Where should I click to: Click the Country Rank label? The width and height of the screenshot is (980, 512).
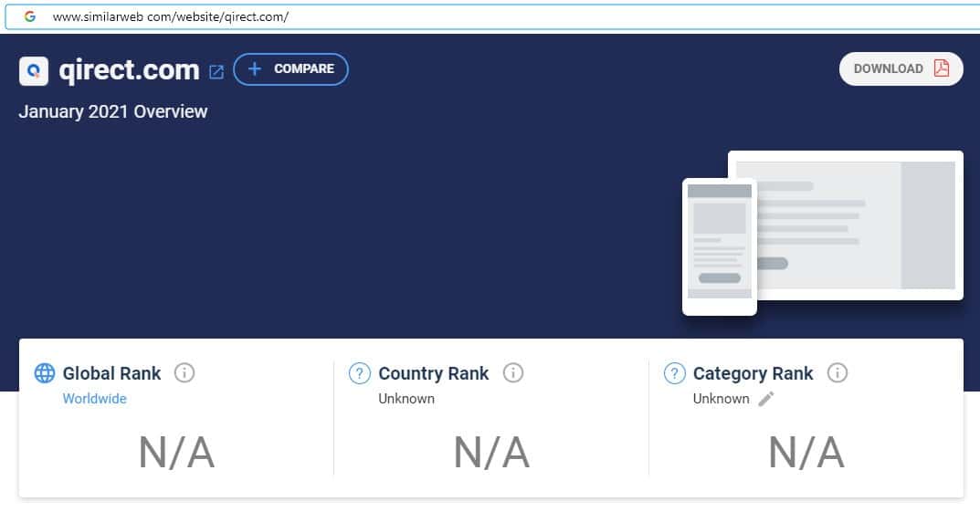tap(434, 373)
